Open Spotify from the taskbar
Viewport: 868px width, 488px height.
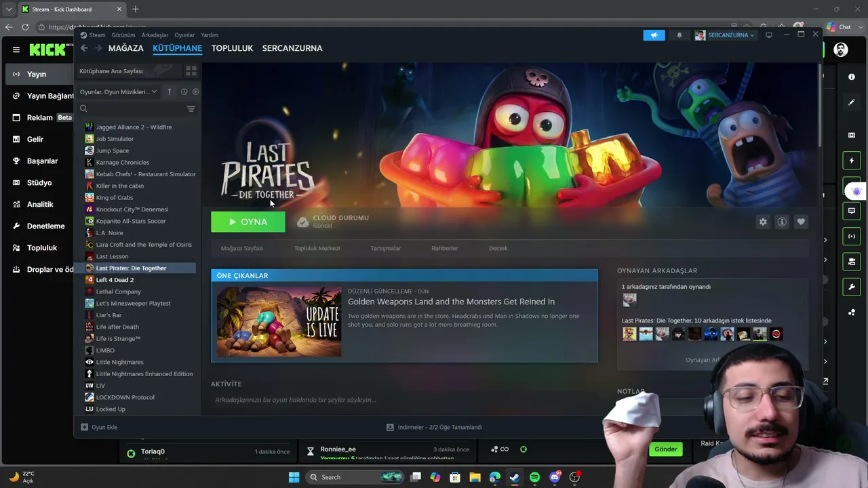(x=534, y=477)
